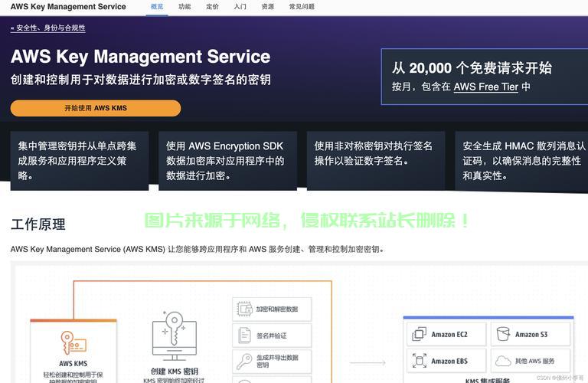Click the 开始使用 AWS KMS button
Viewport: 588px width, 383px height.
96,108
